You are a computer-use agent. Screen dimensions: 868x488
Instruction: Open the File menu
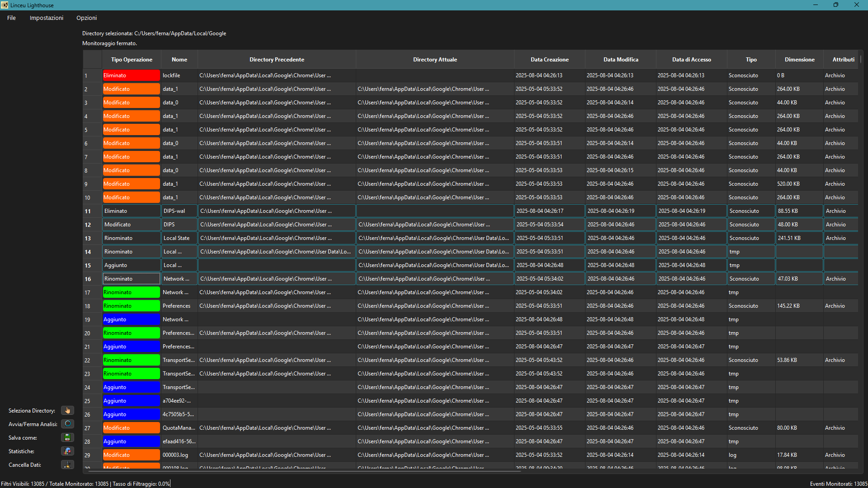pyautogui.click(x=11, y=18)
